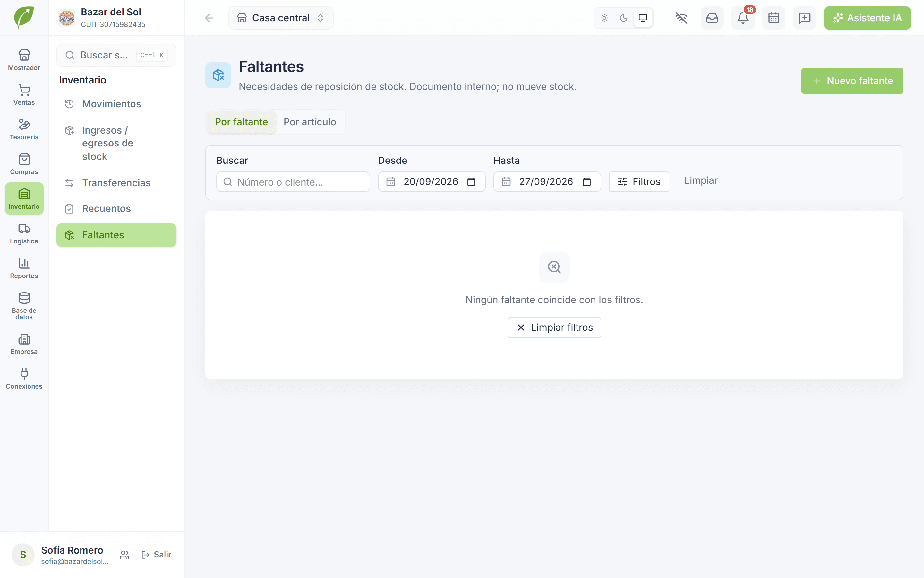Open the Conexiones section
The width and height of the screenshot is (924, 578).
[24, 379]
